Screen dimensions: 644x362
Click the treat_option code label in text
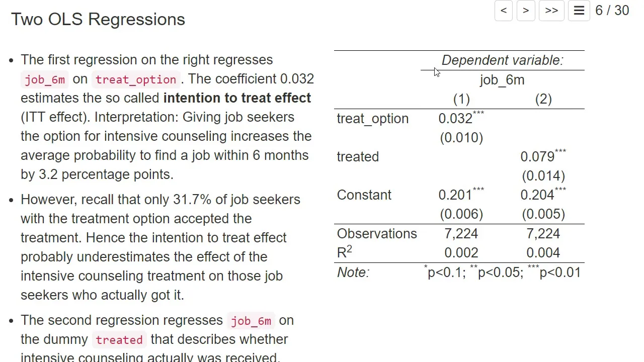click(x=136, y=79)
